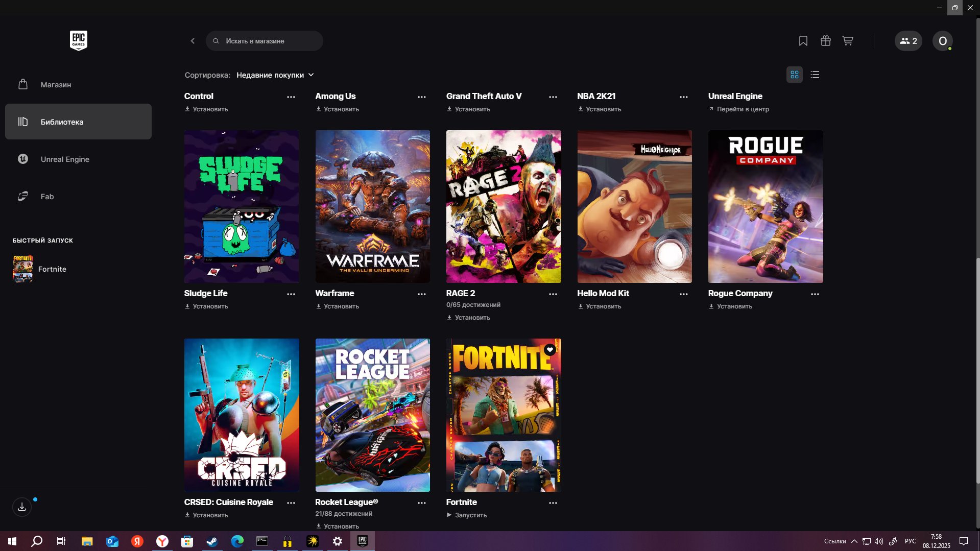Switch library to list view
980x551 pixels.
815,75
